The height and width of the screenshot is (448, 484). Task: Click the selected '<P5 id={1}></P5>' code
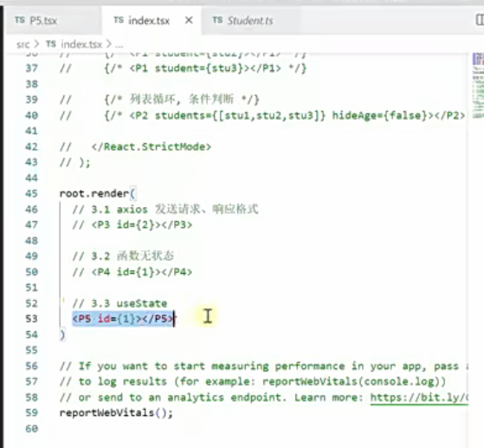[x=123, y=319]
